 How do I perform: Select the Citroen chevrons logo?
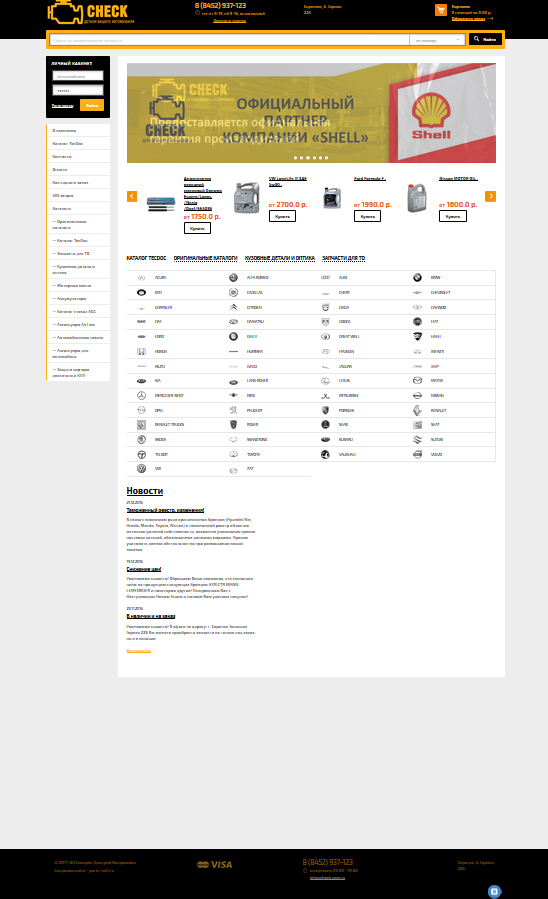pos(233,307)
